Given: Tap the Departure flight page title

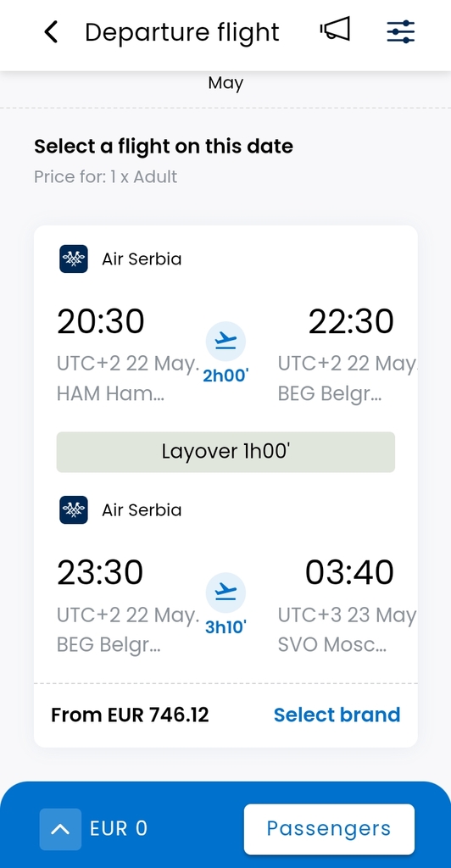Looking at the screenshot, I should pos(182,32).
